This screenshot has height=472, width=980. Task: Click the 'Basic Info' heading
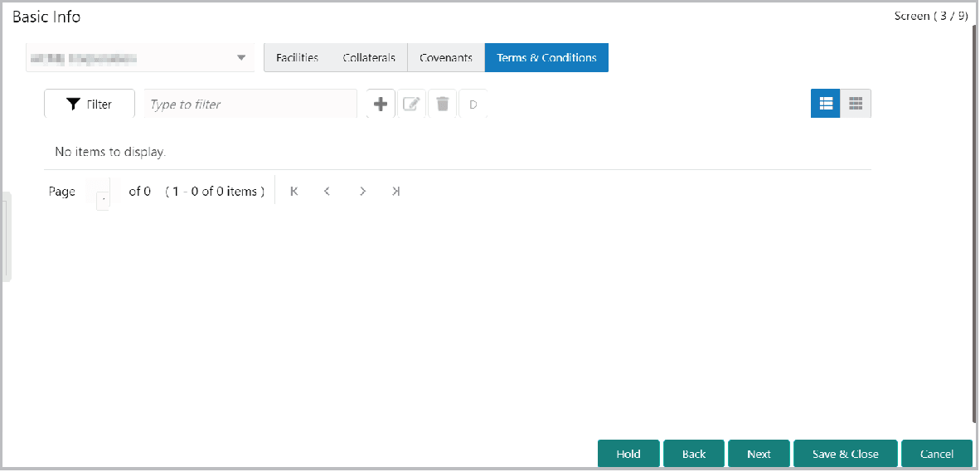(46, 17)
